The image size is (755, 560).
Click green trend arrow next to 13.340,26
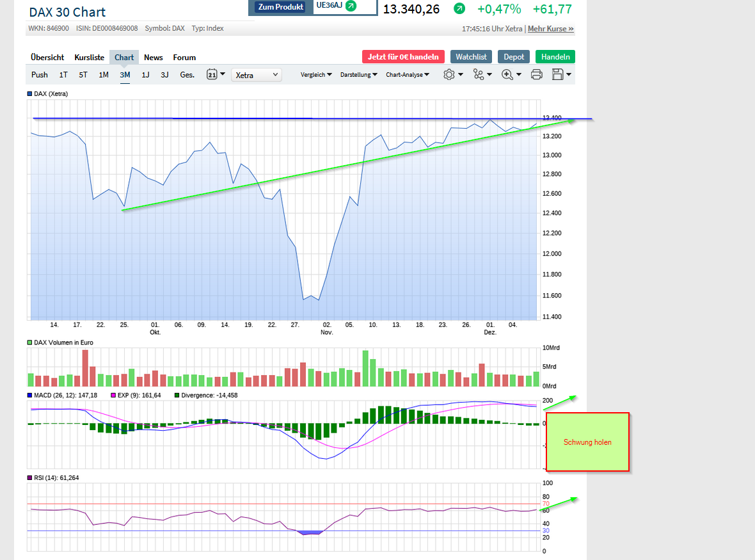460,8
